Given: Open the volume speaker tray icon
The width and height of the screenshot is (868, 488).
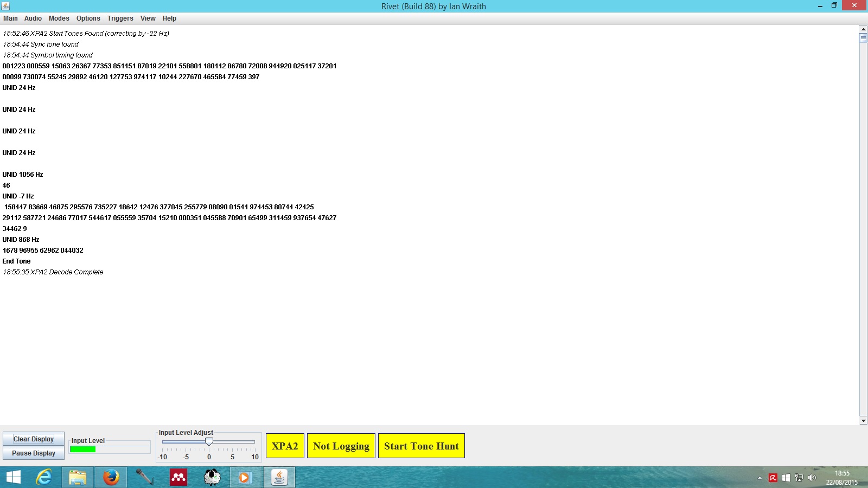Looking at the screenshot, I should (812, 478).
